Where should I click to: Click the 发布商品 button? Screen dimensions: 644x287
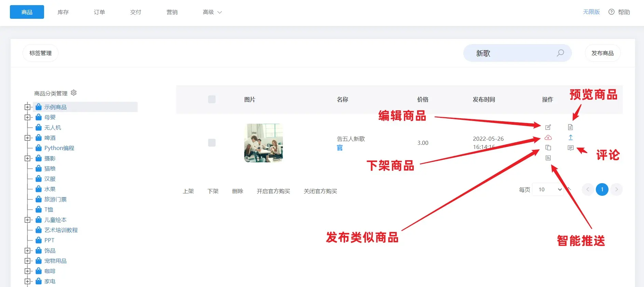tap(602, 53)
